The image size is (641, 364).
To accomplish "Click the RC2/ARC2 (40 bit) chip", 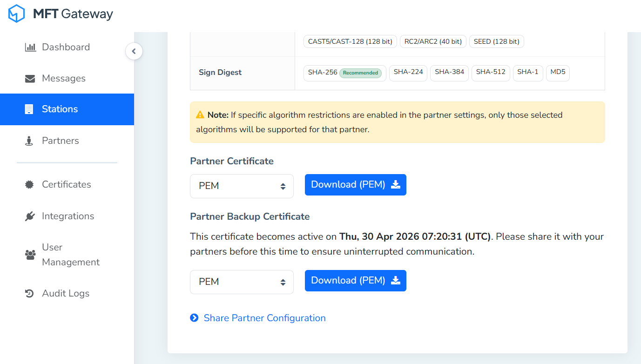I will [433, 41].
